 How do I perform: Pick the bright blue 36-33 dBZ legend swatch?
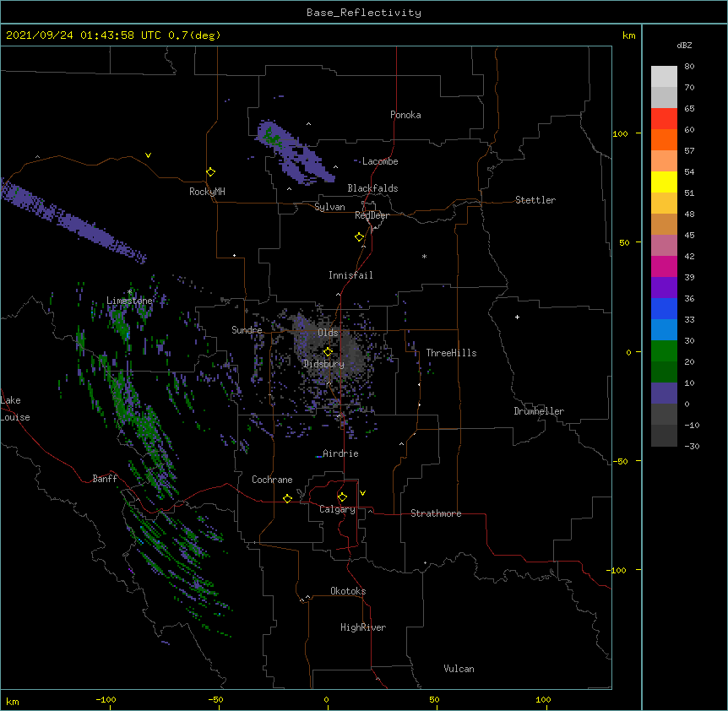(664, 308)
